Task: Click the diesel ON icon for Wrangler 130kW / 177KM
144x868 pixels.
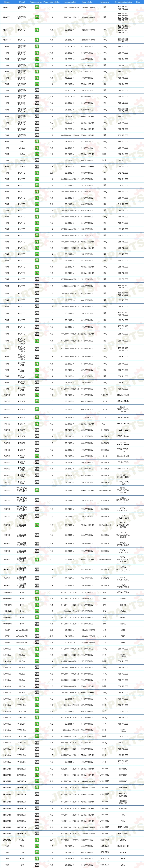Action: [x=37, y=636]
